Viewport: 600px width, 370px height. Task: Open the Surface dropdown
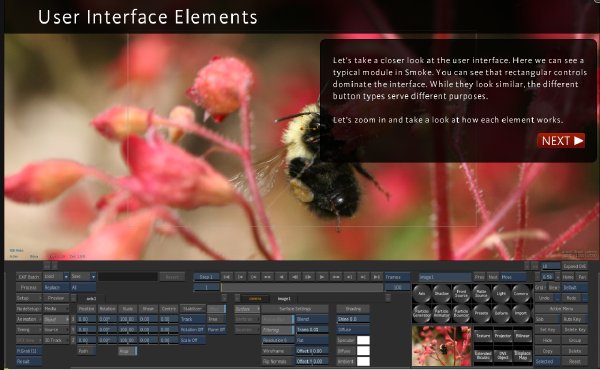tap(247, 309)
